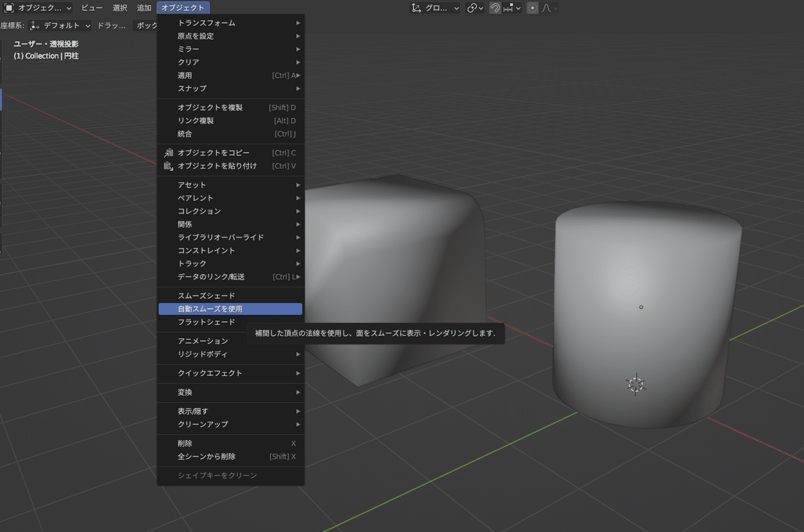Expand the クリア submenu
Image resolution: width=804 pixels, height=532 pixels.
point(230,62)
